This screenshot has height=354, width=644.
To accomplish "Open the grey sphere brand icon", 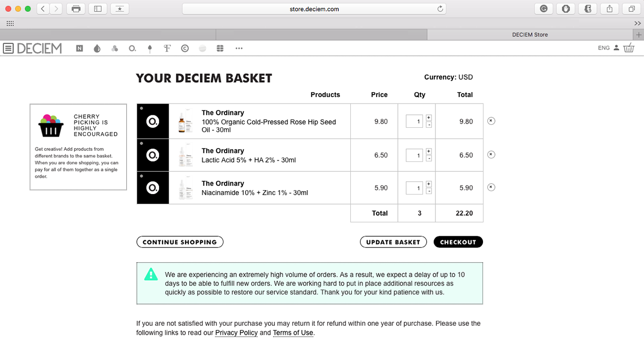I will point(202,48).
